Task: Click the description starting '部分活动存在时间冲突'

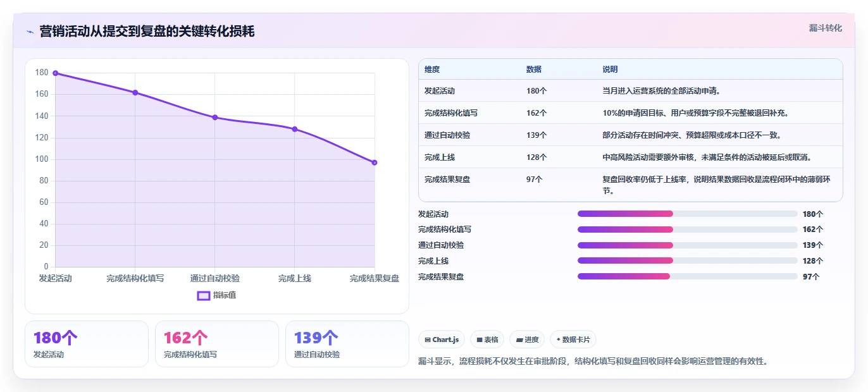Action: click(692, 135)
